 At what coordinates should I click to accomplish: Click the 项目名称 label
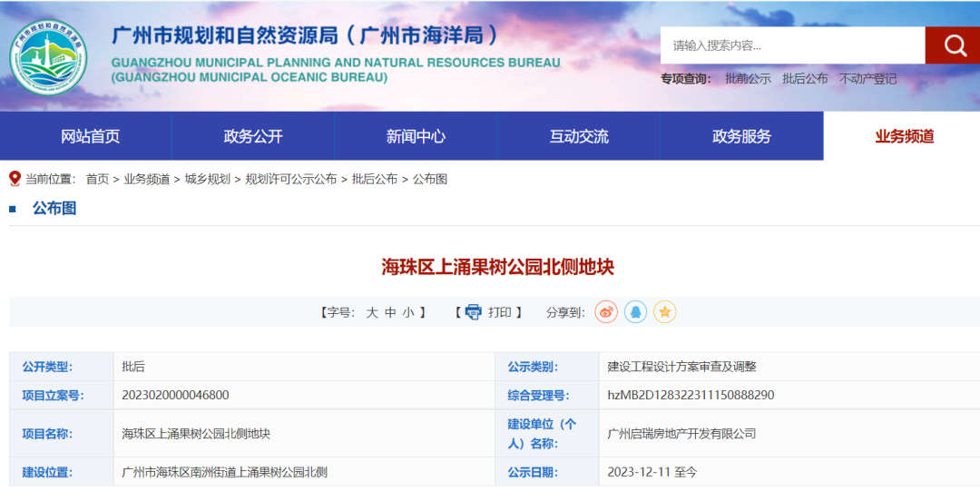click(47, 434)
